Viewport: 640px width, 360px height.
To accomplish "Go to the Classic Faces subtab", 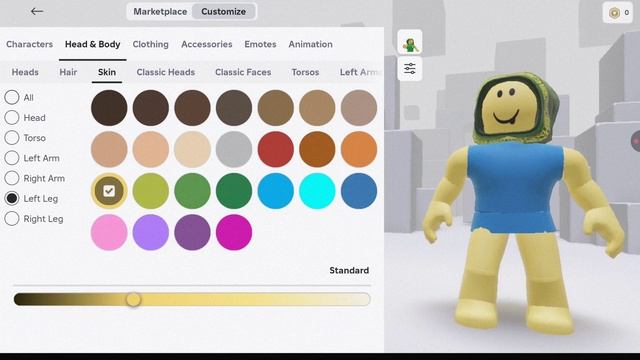I will [243, 72].
